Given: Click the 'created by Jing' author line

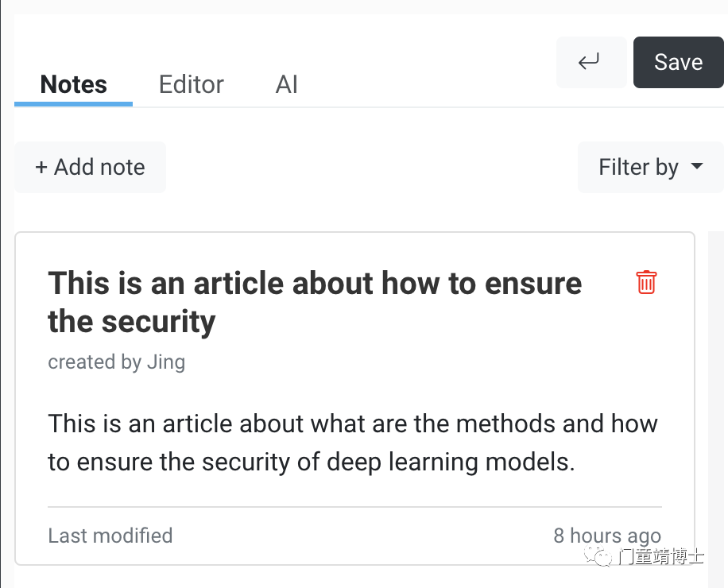Looking at the screenshot, I should 117,362.
